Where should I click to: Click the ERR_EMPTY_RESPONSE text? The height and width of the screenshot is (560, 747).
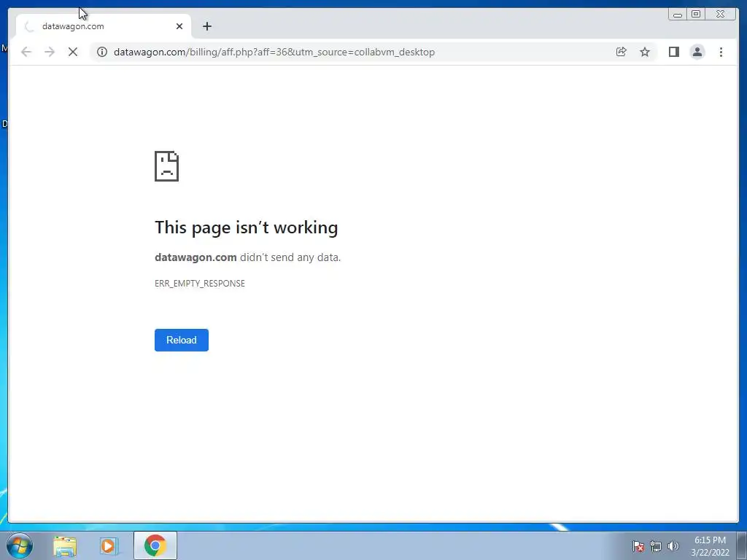pos(200,284)
